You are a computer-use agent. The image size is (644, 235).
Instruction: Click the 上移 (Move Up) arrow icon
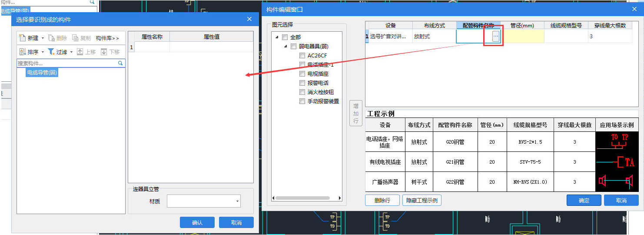tap(80, 52)
